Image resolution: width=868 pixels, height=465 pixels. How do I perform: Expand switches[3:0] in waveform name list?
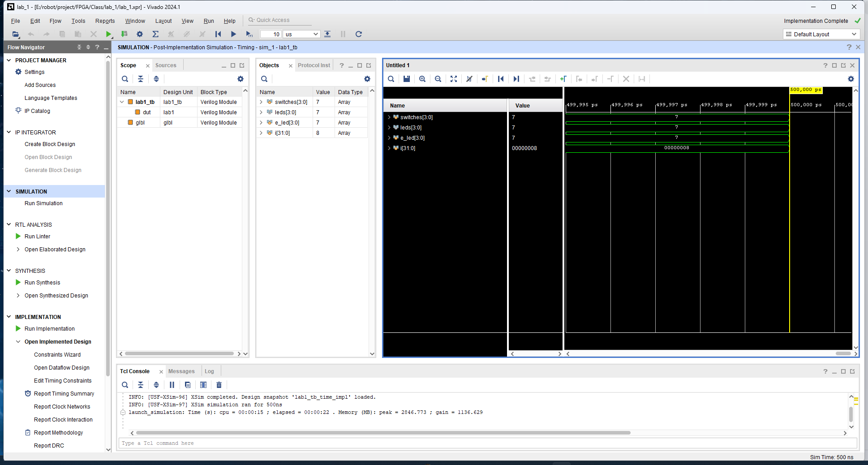point(389,117)
